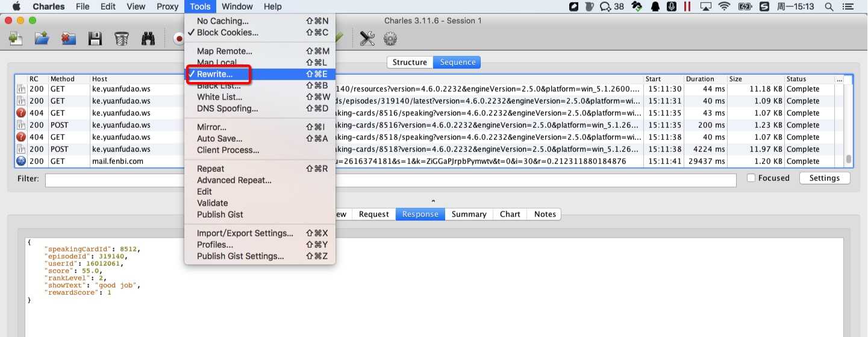Click the Save floppy disk icon
The image size is (868, 337).
click(x=95, y=39)
